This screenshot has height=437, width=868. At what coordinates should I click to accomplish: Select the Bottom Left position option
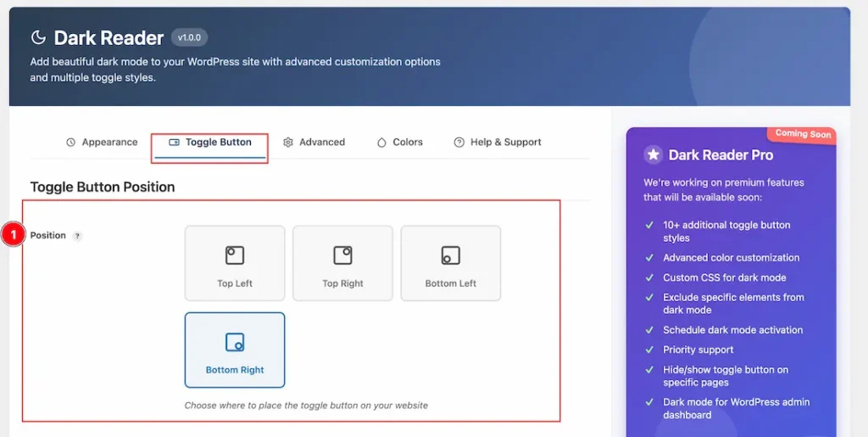tap(451, 263)
